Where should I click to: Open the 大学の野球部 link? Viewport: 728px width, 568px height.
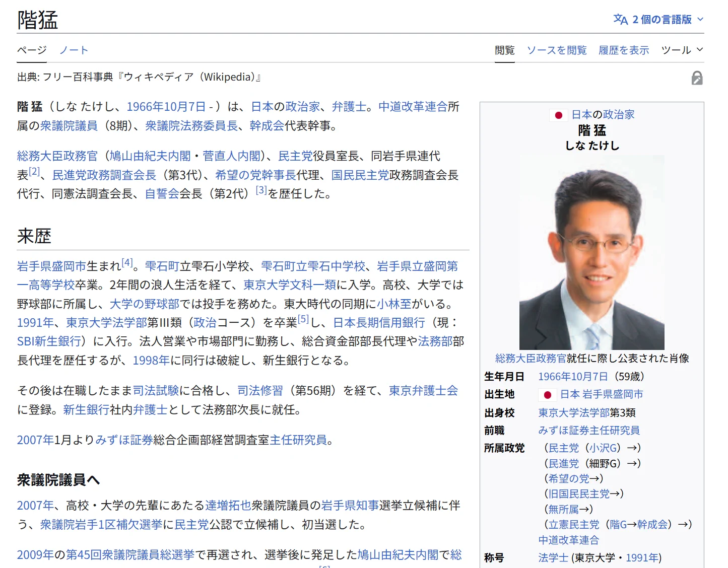click(145, 304)
